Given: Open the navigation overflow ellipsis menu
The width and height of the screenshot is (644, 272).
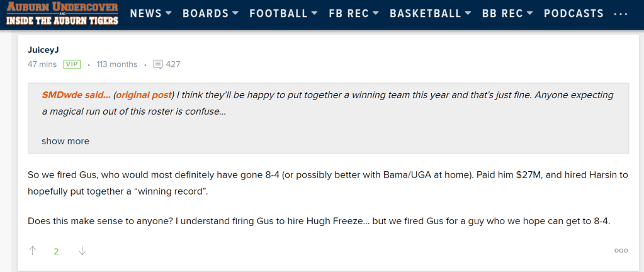Looking at the screenshot, I should (620, 14).
